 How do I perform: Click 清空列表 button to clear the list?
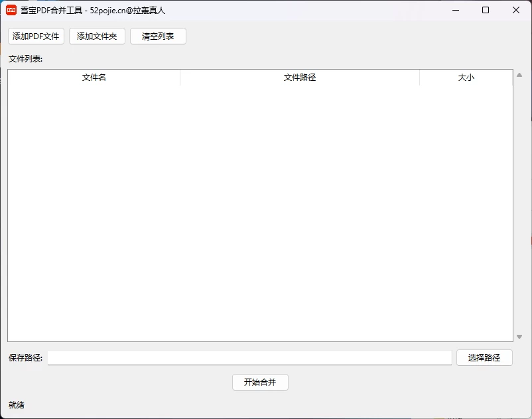158,36
